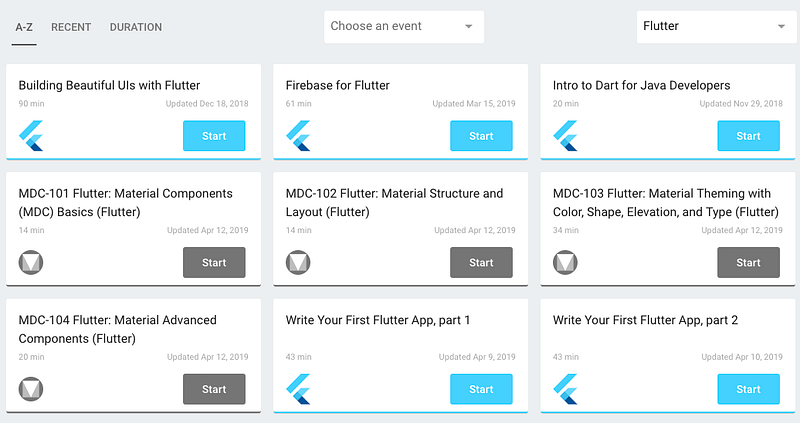Click Material icon on MDC-101 Flutter card
This screenshot has height=423, width=800.
click(32, 263)
